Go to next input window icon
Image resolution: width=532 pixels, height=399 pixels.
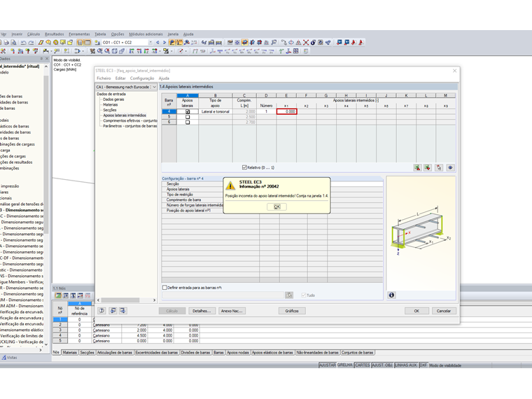(x=122, y=310)
